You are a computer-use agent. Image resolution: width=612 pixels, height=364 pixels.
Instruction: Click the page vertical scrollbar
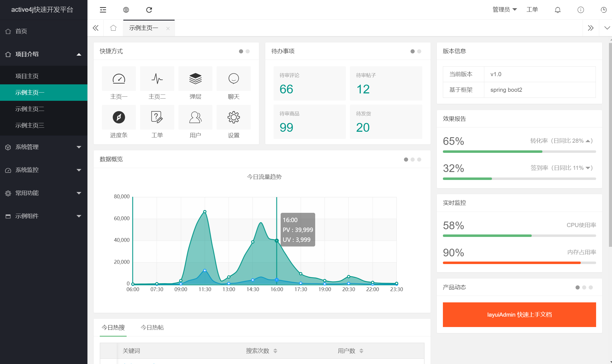610,145
